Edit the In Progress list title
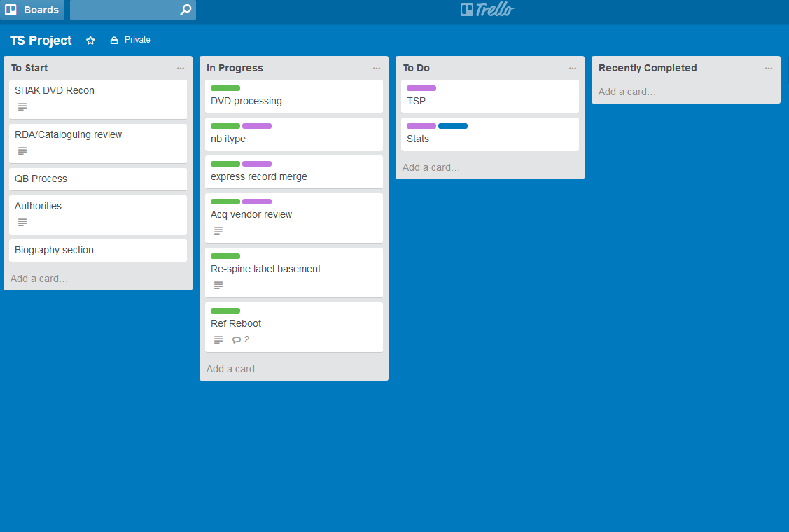This screenshot has height=532, width=789. point(235,68)
